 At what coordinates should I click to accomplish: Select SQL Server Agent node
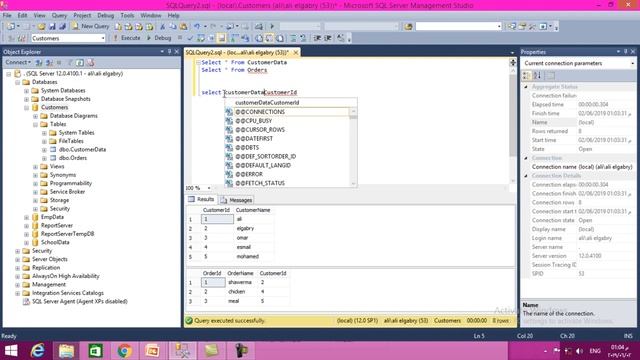pyautogui.click(x=80, y=301)
